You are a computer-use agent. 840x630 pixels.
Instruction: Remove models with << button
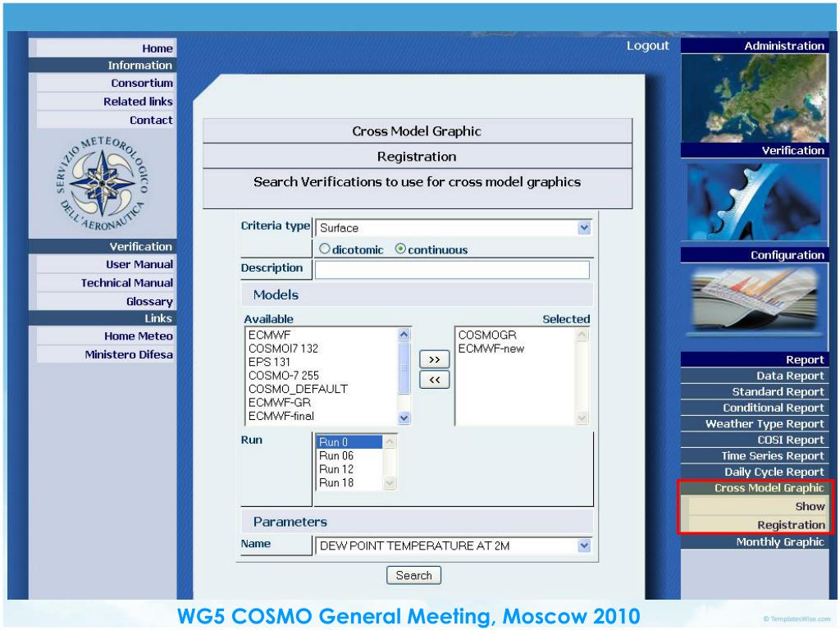tap(435, 380)
